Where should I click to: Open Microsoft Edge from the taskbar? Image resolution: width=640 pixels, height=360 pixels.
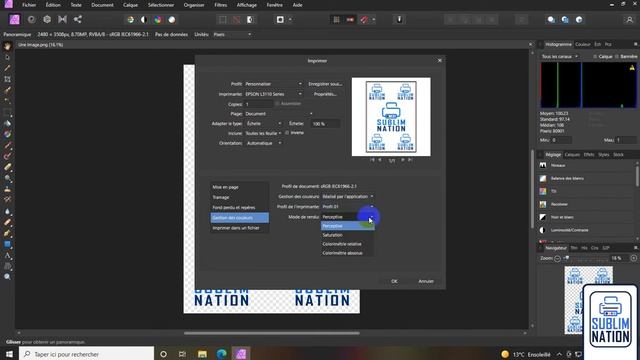pyautogui.click(x=222, y=354)
